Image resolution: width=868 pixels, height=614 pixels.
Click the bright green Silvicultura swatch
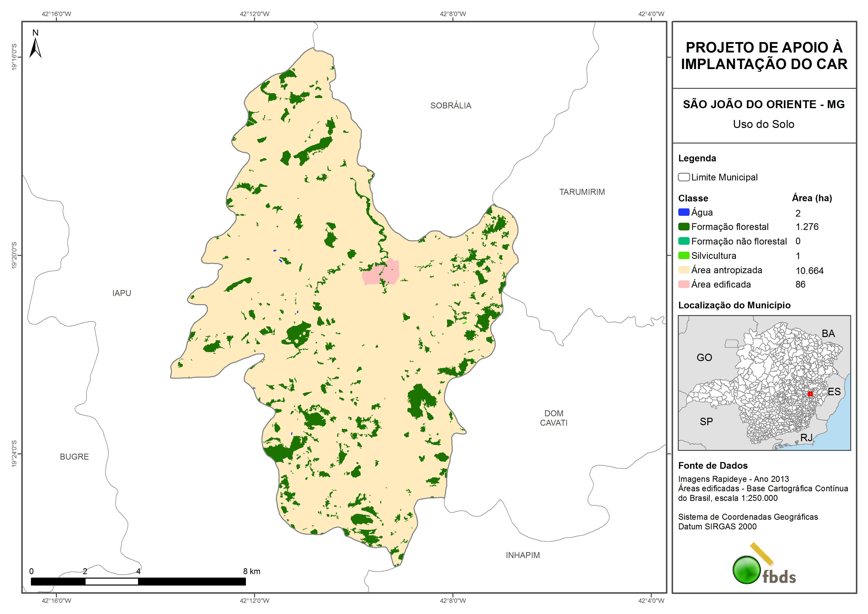click(683, 255)
